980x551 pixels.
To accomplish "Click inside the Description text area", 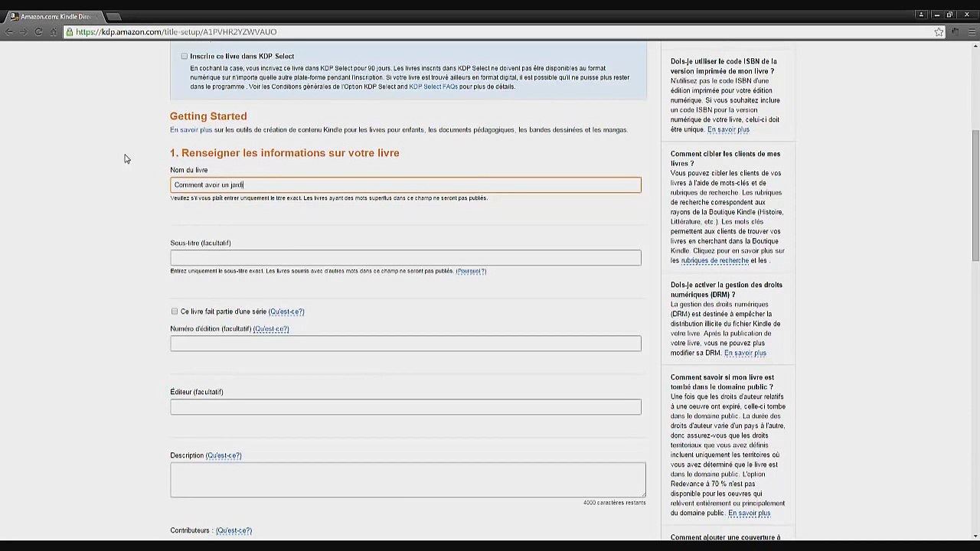I will tap(408, 480).
